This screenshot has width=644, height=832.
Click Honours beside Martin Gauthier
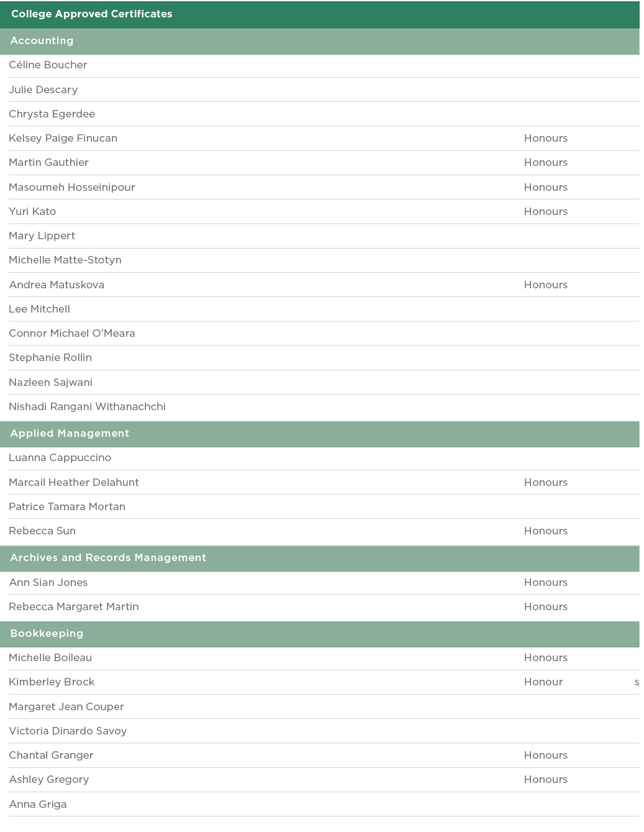(x=545, y=163)
